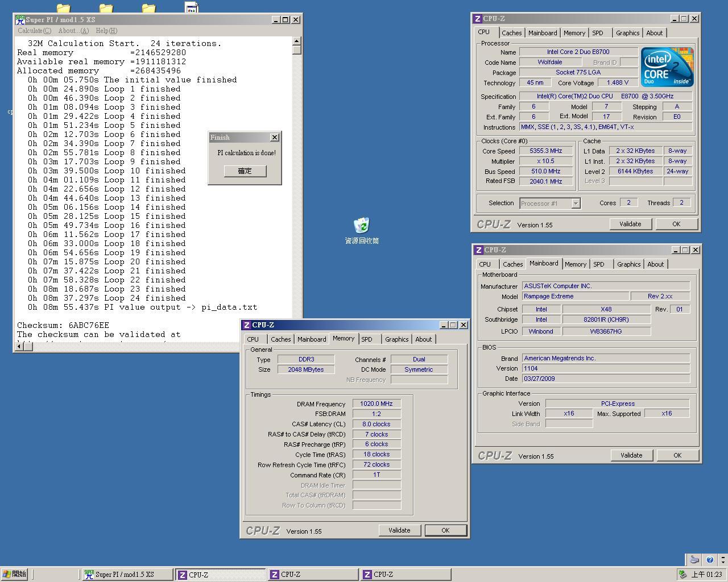Click the Super PI title bar icon
This screenshot has width=728, height=582.
[x=20, y=19]
